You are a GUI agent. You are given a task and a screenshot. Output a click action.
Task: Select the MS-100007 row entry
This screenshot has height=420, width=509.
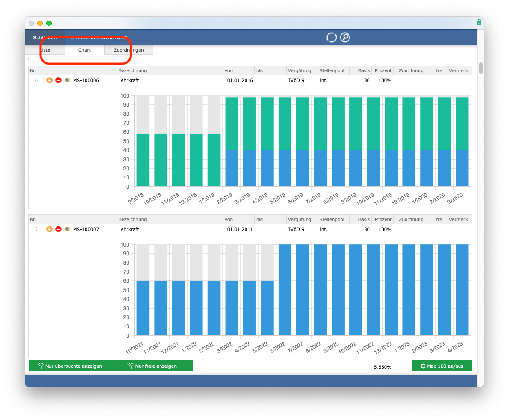click(250, 229)
